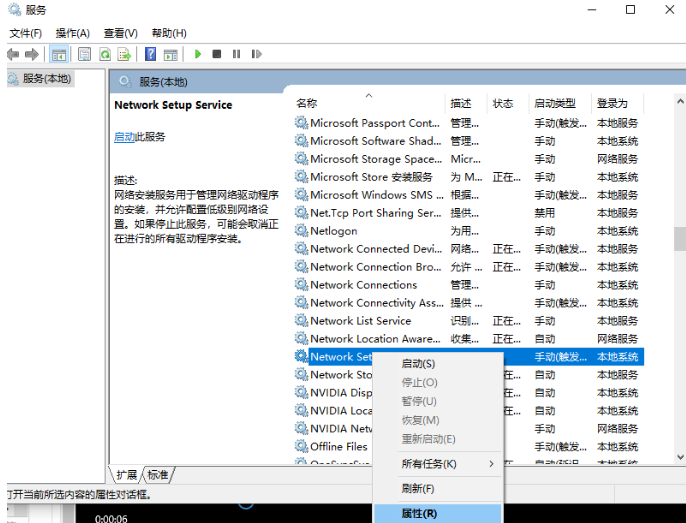This screenshot has width=686, height=523.
Task: Click the vertical scrollbar down arrow
Action: [680, 457]
